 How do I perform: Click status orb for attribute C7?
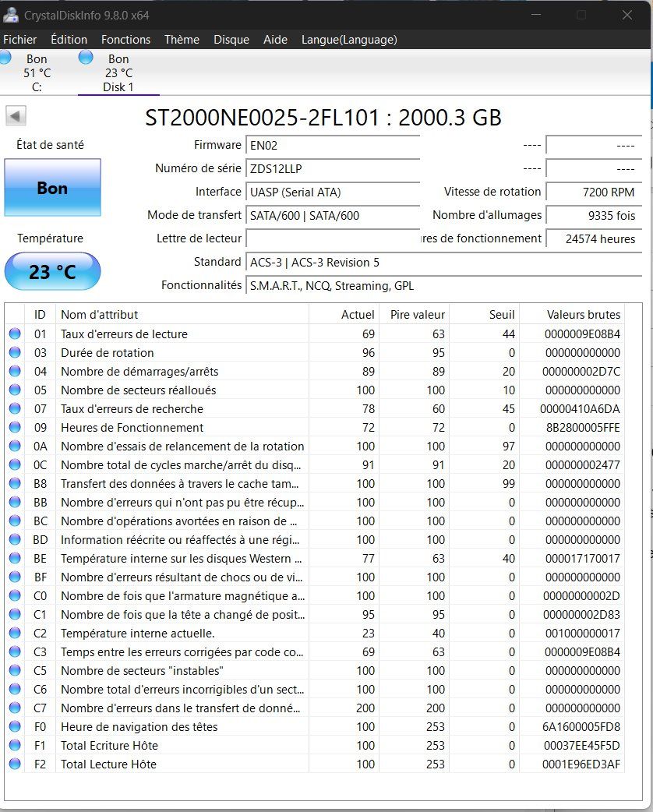tap(15, 708)
